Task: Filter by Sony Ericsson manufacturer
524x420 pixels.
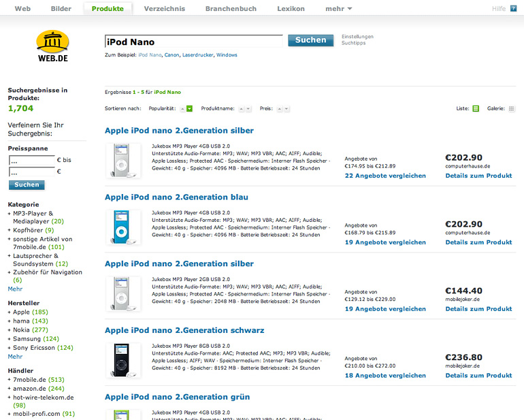Action: click(43, 348)
